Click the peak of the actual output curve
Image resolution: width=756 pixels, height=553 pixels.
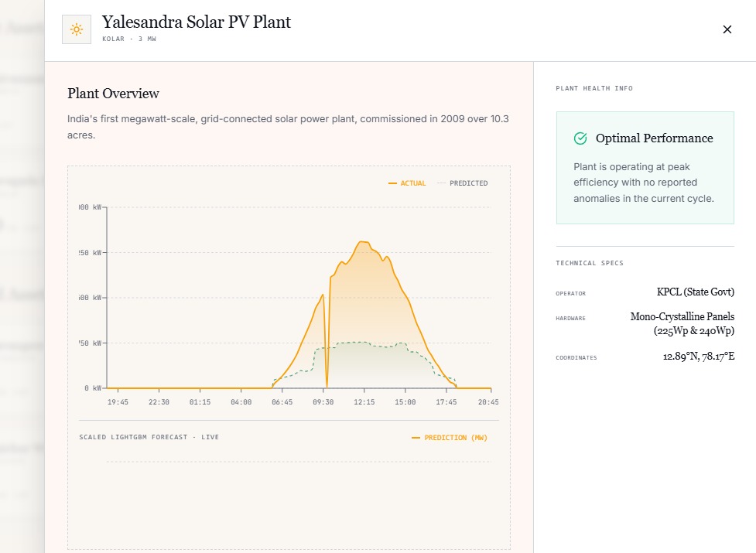pyautogui.click(x=364, y=242)
